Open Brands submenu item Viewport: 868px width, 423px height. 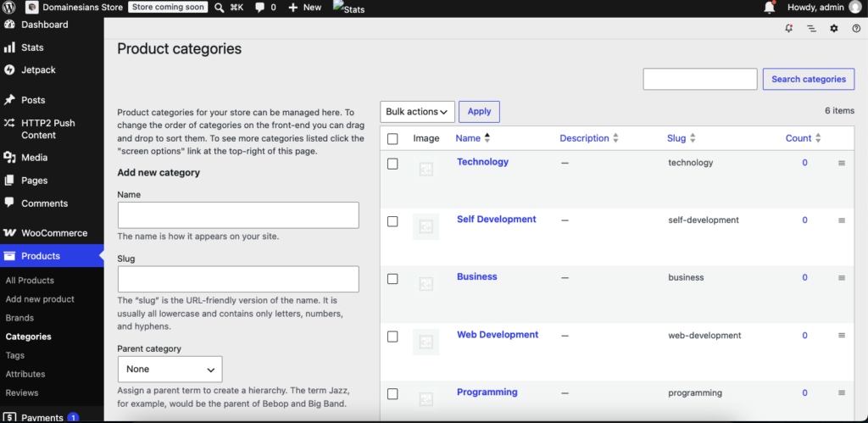point(20,319)
